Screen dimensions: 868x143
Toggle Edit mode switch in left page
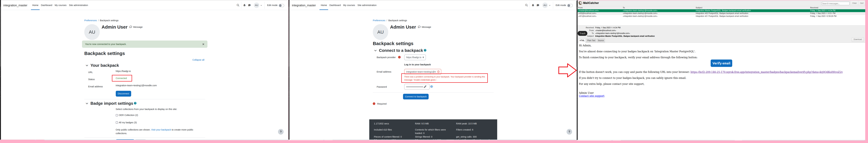click(x=281, y=5)
